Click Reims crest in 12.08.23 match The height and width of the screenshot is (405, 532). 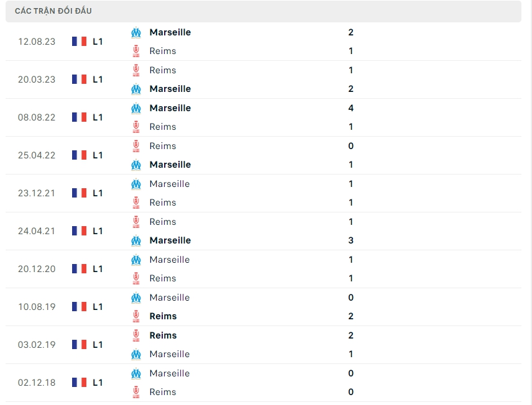coord(136,51)
